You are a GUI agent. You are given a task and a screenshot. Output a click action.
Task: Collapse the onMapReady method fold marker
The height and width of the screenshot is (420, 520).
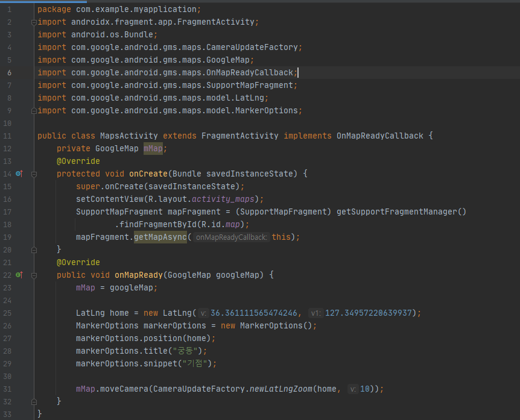coord(34,275)
